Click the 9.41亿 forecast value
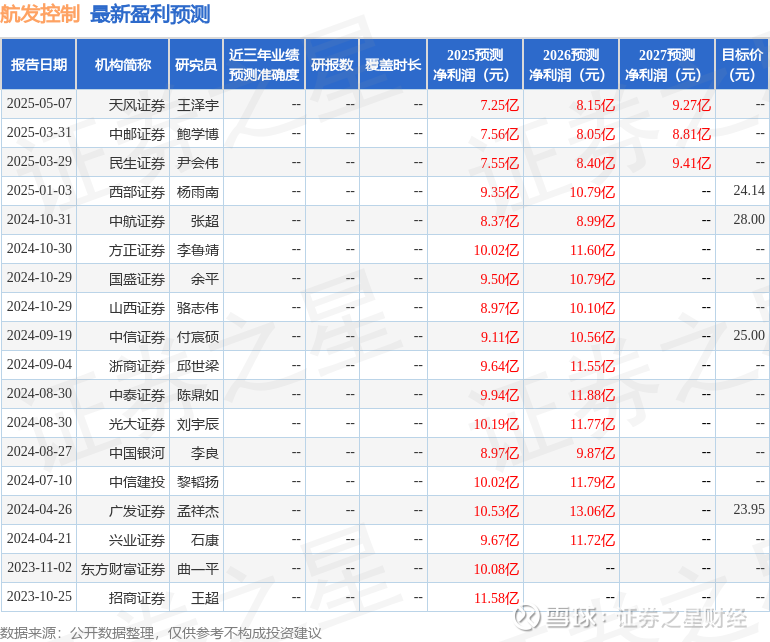Viewport: 770px width, 642px height. [691, 163]
